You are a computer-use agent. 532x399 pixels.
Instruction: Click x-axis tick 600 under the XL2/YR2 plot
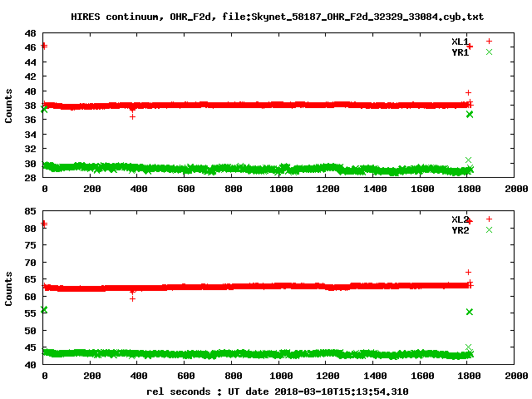point(186,376)
